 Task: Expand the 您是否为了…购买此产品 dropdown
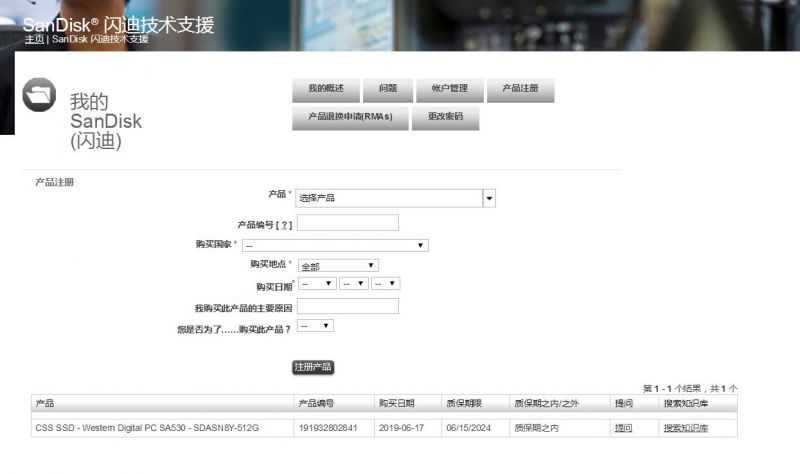[x=315, y=326]
